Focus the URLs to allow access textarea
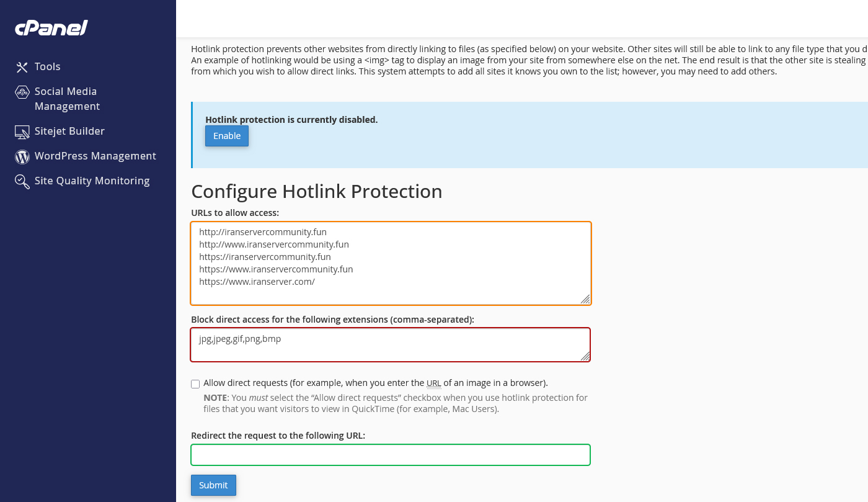 click(391, 263)
